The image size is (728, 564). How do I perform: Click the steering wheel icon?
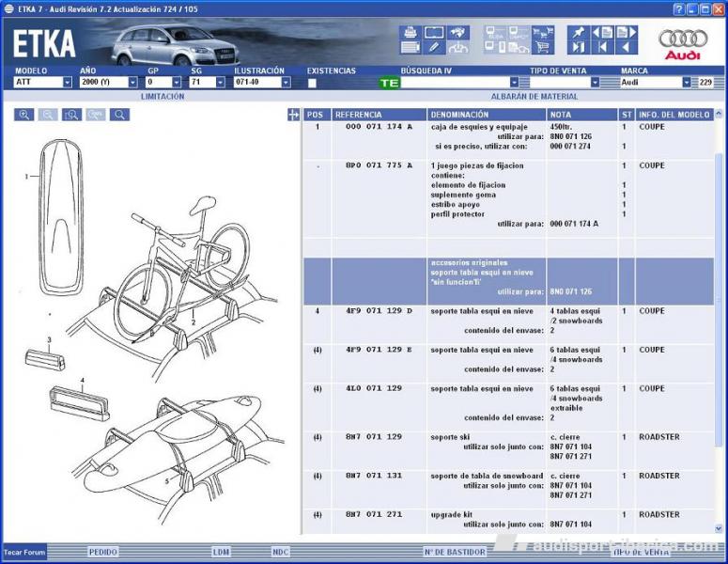coord(457,47)
